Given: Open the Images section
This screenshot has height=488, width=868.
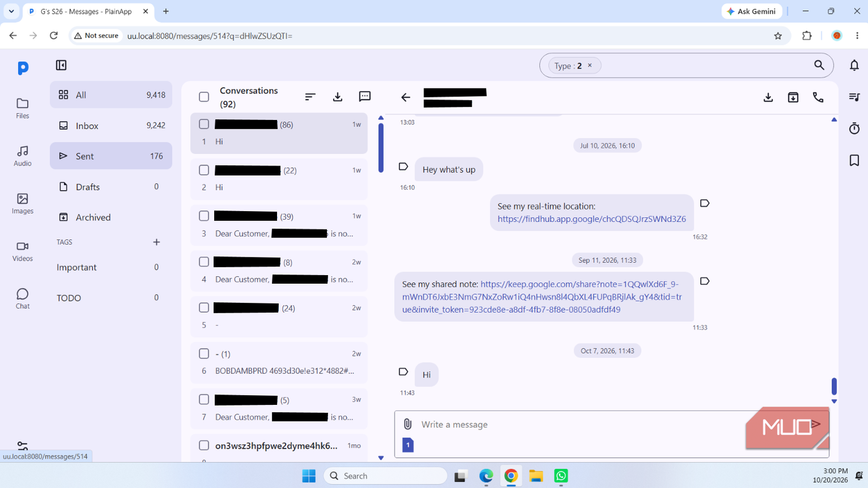Looking at the screenshot, I should tap(22, 203).
